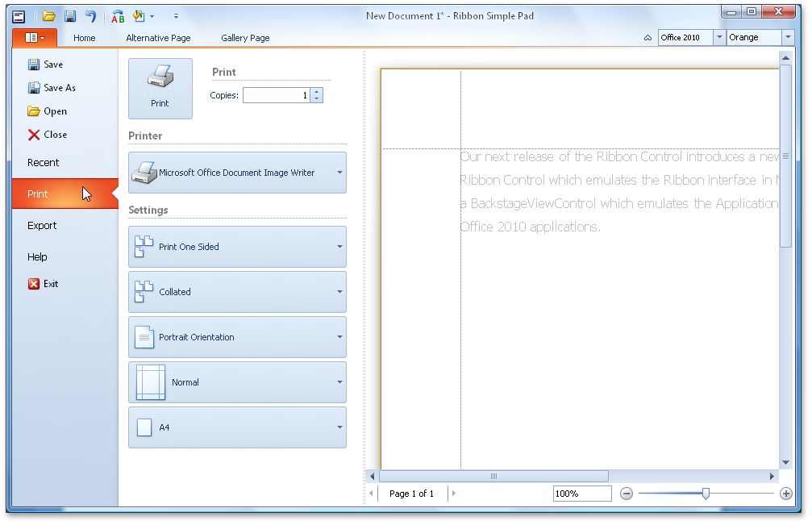Click Save in the backstage menu
This screenshot has height=525, width=812.
click(46, 65)
